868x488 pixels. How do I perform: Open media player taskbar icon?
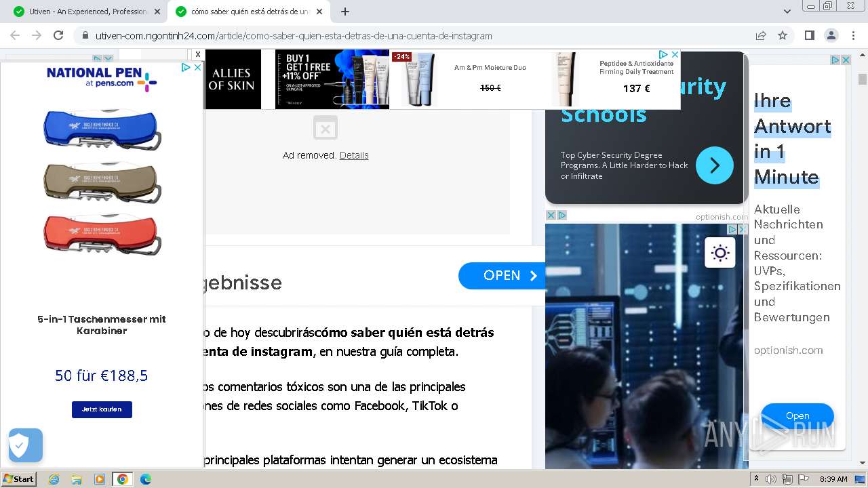point(100,479)
